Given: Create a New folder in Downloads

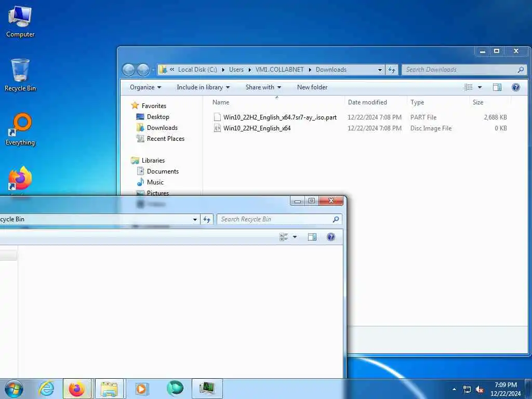Looking at the screenshot, I should 312,87.
